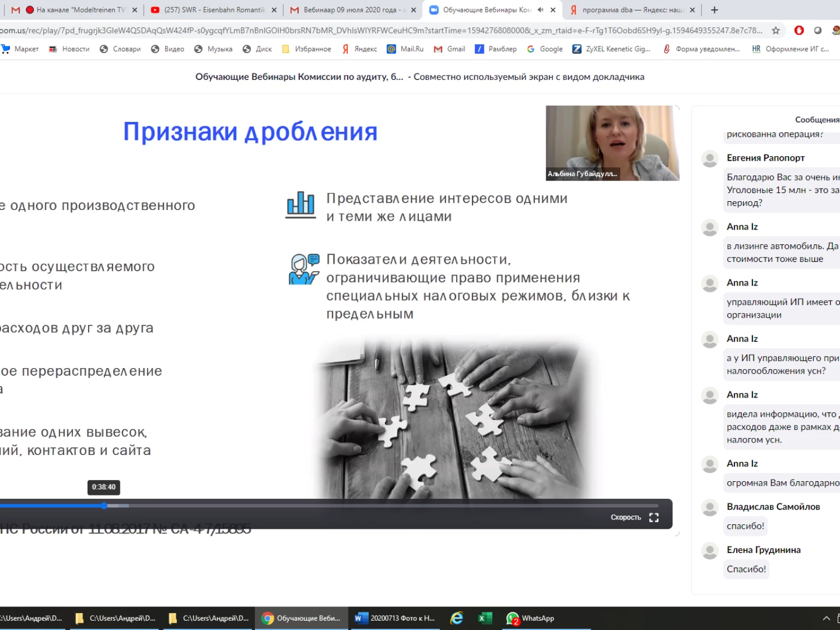Select Елена Грудинина's 'Спасибо!' message
The image size is (840, 630).
click(x=746, y=569)
